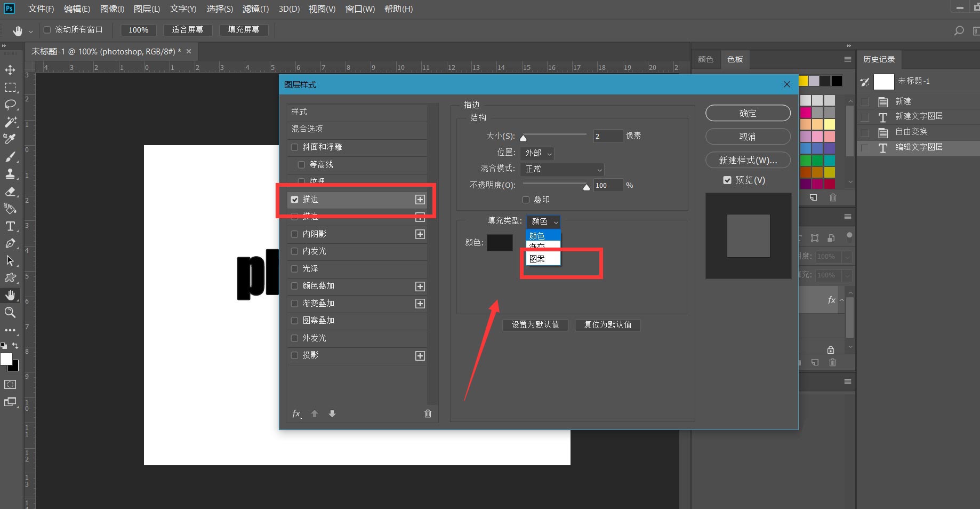Change screen mode icon
Image resolution: width=980 pixels, height=509 pixels.
pyautogui.click(x=10, y=402)
